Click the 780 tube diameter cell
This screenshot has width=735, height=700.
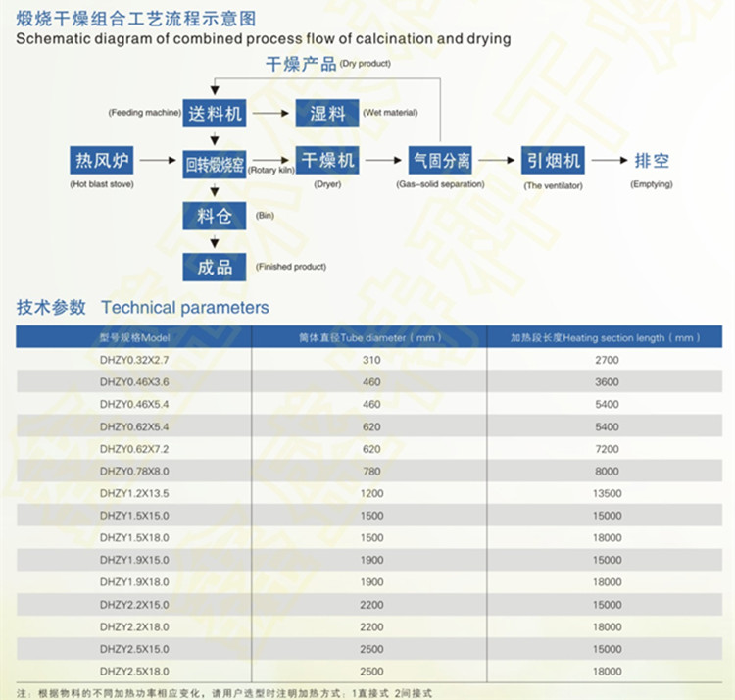[x=371, y=471]
